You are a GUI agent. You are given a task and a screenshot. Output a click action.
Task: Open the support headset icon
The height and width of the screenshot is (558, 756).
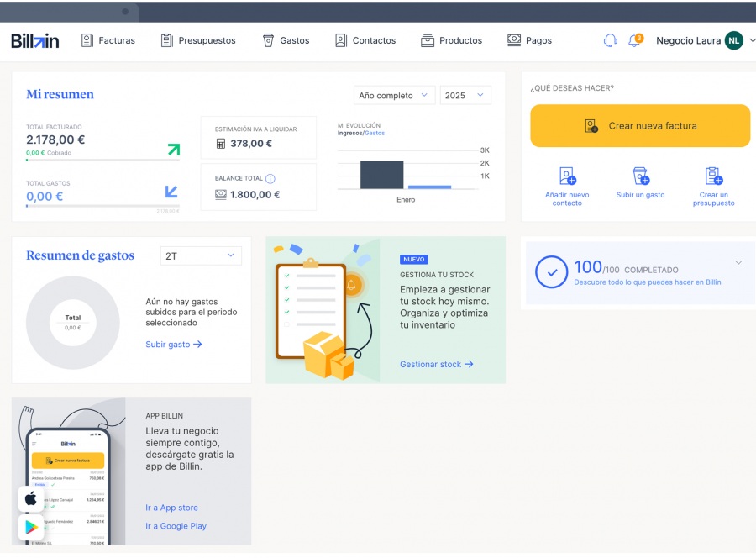click(611, 40)
